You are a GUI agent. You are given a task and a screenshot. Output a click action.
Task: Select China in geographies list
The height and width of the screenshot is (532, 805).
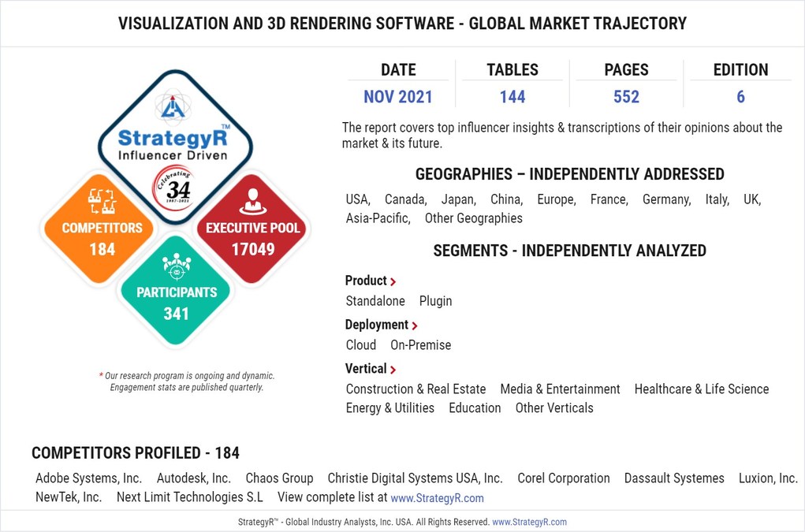(507, 199)
